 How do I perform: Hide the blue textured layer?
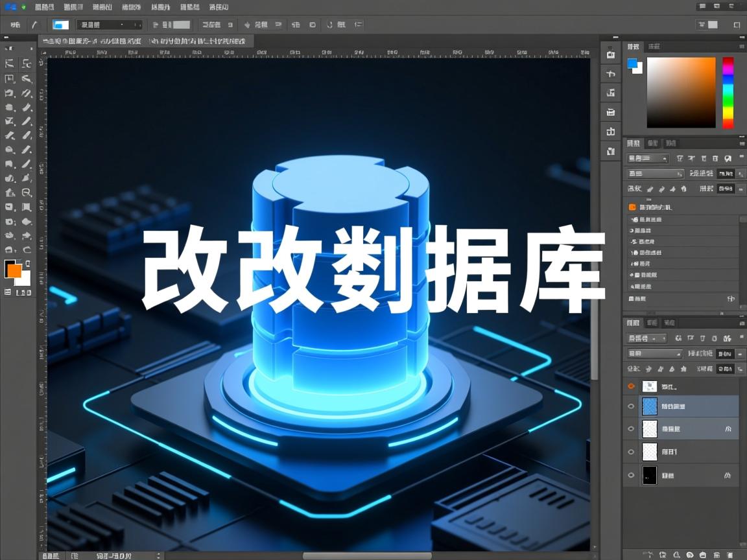pyautogui.click(x=630, y=406)
